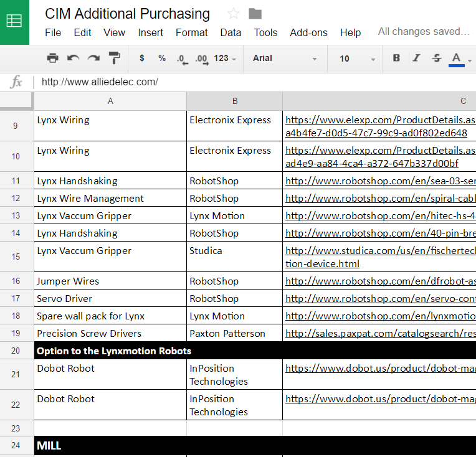
Task: Open the Insert menu
Action: pos(150,32)
